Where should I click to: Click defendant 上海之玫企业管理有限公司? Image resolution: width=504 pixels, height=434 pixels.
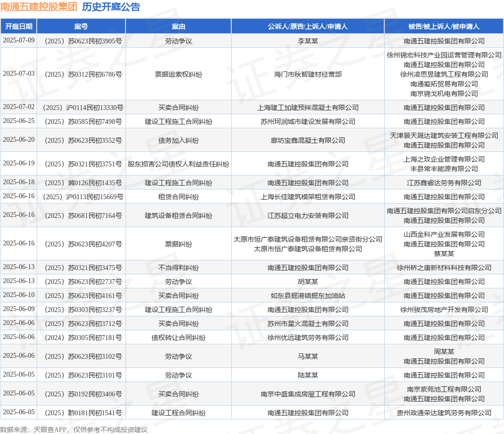click(444, 159)
